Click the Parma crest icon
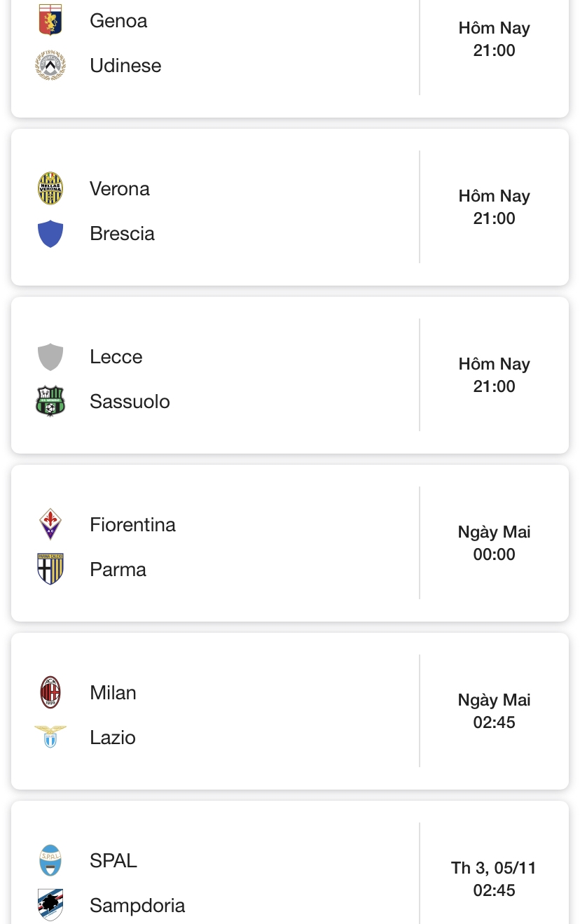Screen dimensions: 580x924 pos(50,569)
